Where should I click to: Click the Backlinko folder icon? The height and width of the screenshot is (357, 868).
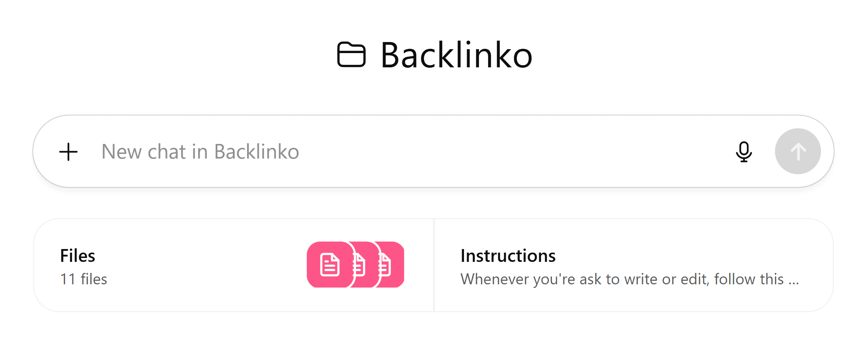click(x=351, y=55)
